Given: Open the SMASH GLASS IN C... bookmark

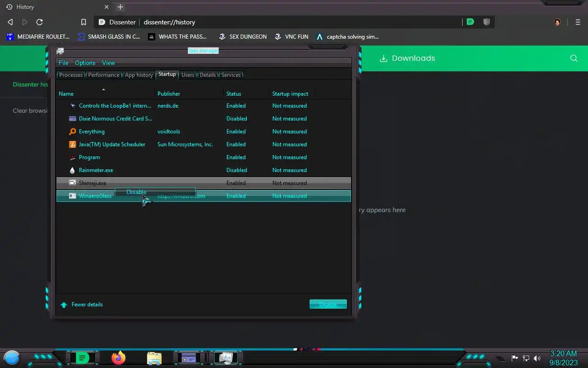Looking at the screenshot, I should 108,37.
